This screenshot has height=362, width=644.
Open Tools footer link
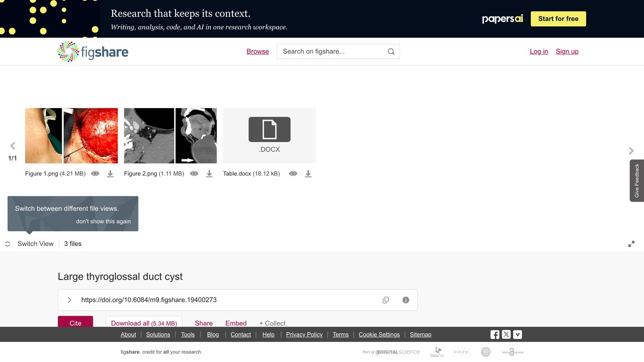(188, 334)
